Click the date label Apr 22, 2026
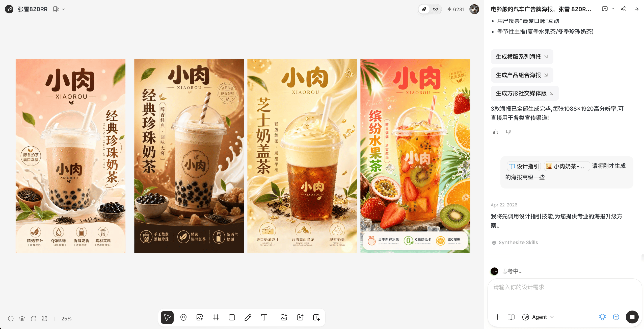Viewport: 644px width, 329px height. [x=504, y=205]
